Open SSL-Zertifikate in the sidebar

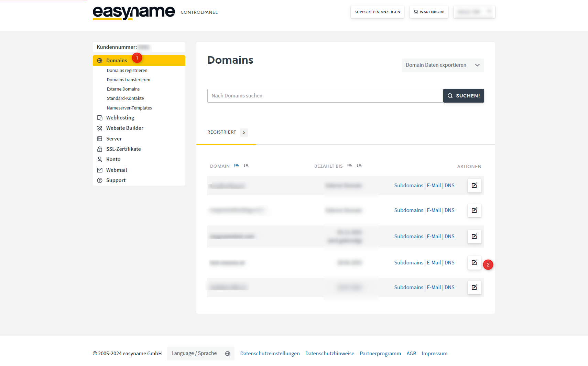123,149
